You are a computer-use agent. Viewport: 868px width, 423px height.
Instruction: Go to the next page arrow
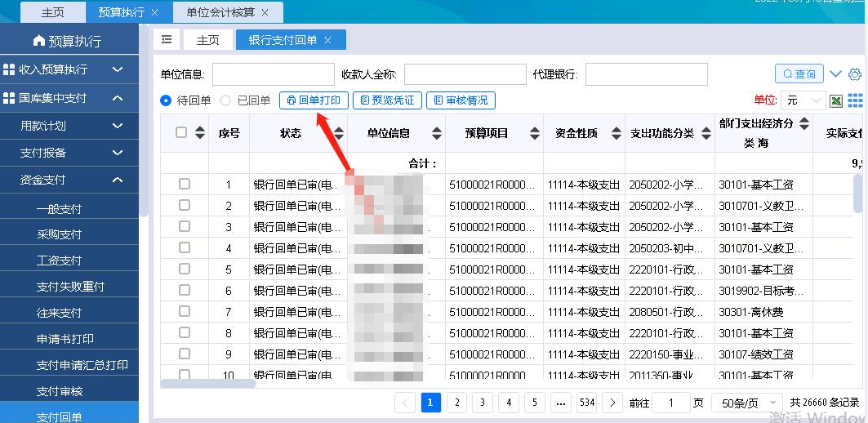(x=612, y=403)
